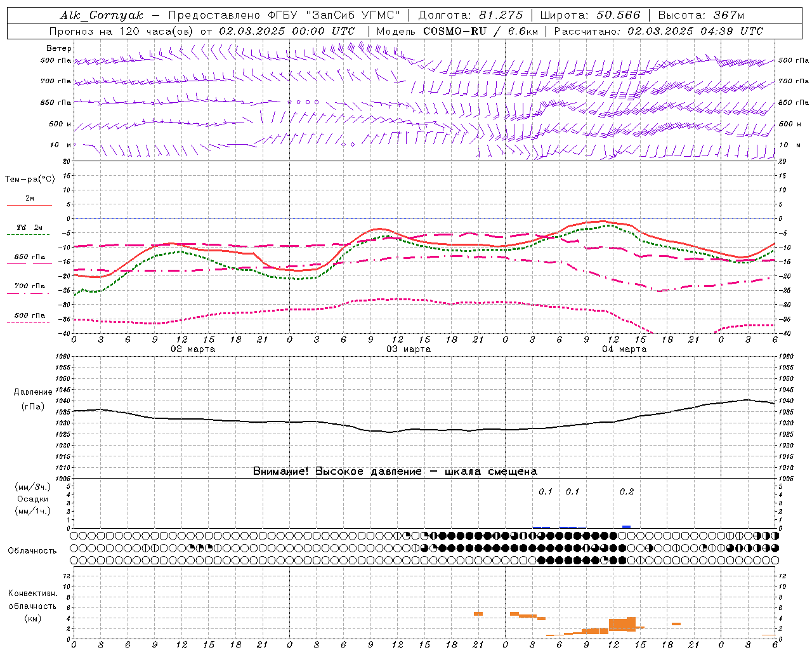Click the Осадки panel label
The image size is (812, 650).
33,499
